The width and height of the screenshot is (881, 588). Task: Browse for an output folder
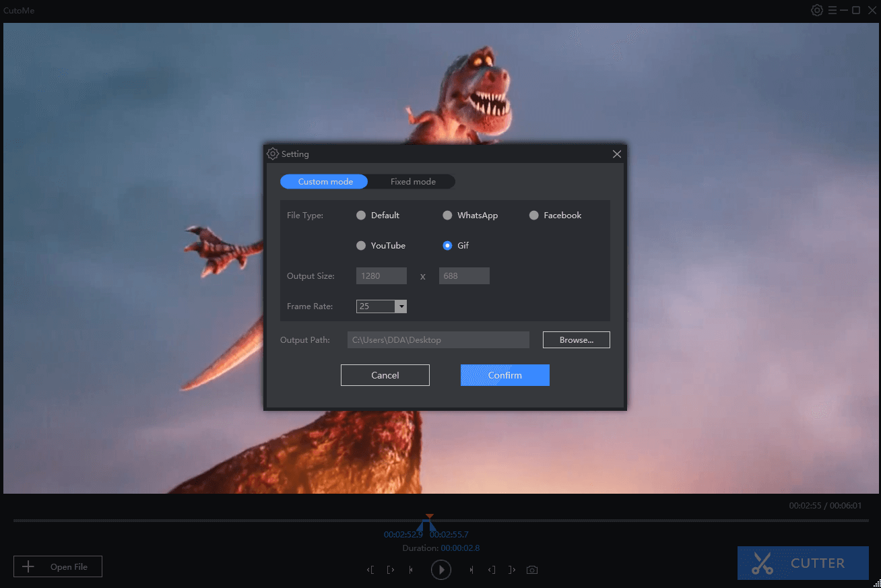point(577,340)
